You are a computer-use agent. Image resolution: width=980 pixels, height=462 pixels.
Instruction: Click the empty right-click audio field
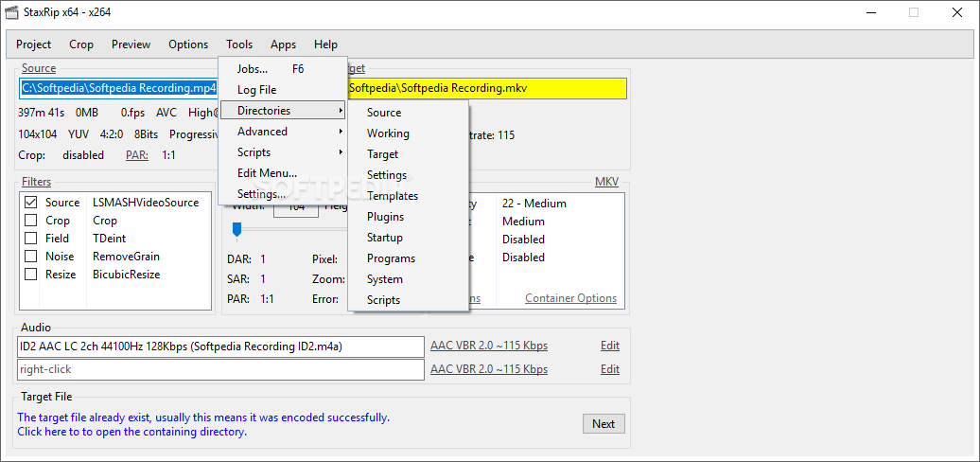tap(220, 369)
